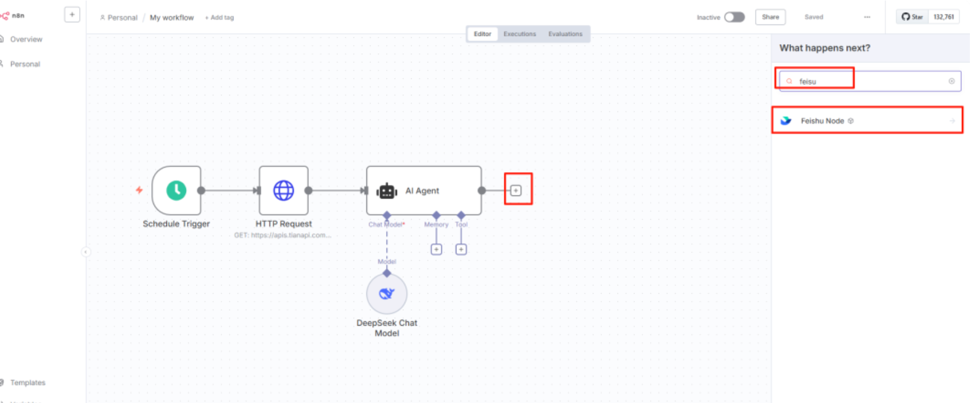Click the HTTP Request label
Screen dimensions: 980x403
point(284,224)
